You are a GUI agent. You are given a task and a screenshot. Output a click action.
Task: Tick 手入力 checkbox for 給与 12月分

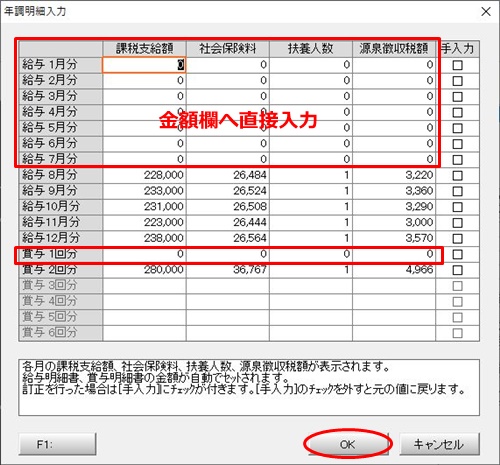tap(457, 238)
